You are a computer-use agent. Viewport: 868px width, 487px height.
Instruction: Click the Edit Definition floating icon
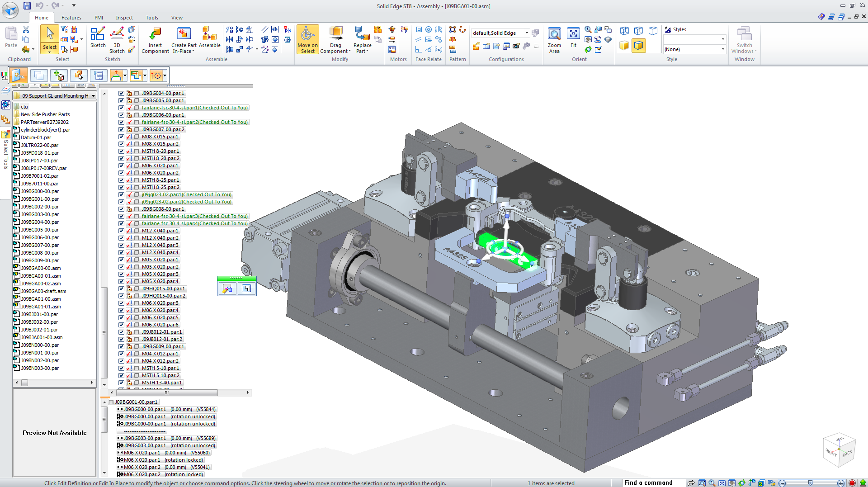coord(227,288)
